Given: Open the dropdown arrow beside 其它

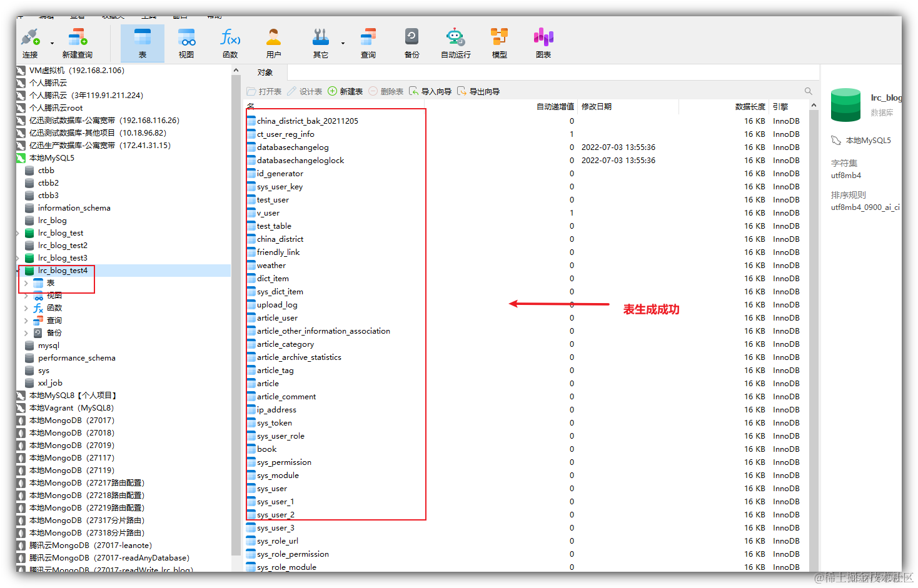Looking at the screenshot, I should point(343,44).
